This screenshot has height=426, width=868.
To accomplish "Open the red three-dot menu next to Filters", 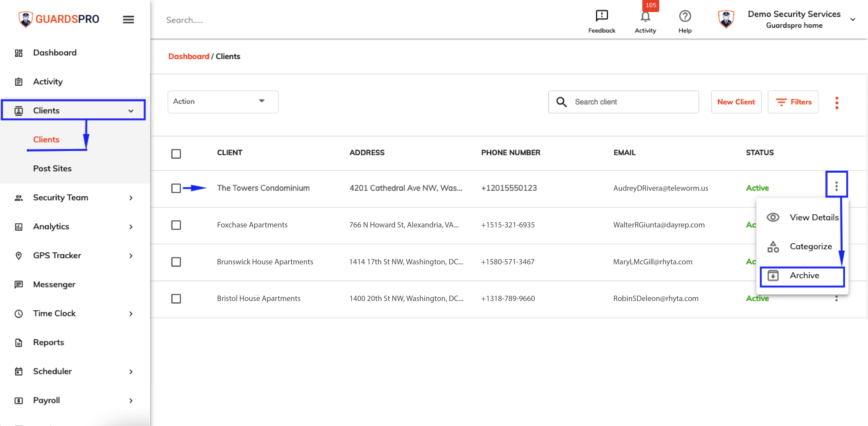I will click(x=837, y=103).
